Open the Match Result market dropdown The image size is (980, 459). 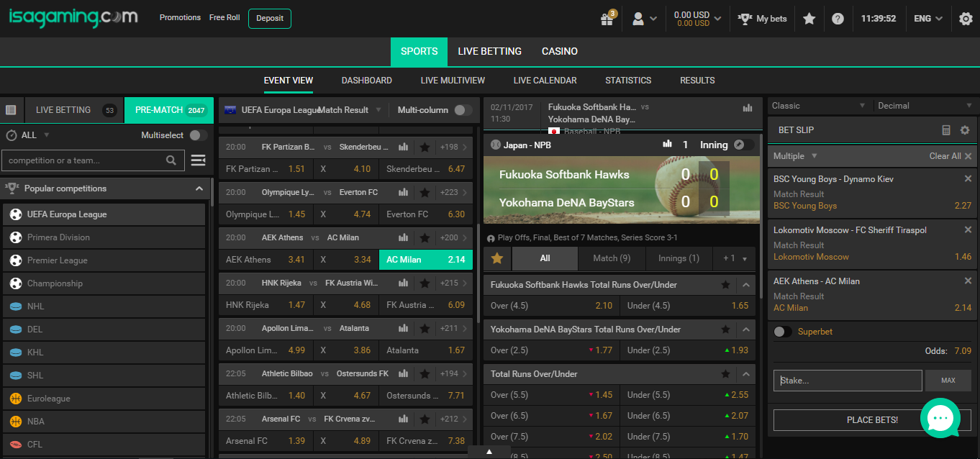click(x=349, y=110)
